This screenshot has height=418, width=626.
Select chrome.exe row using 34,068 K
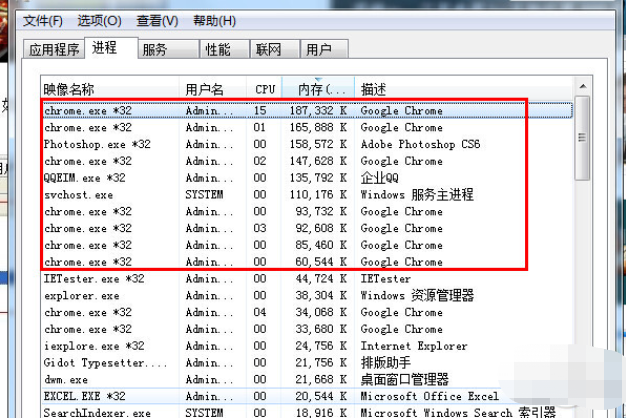pos(307,312)
